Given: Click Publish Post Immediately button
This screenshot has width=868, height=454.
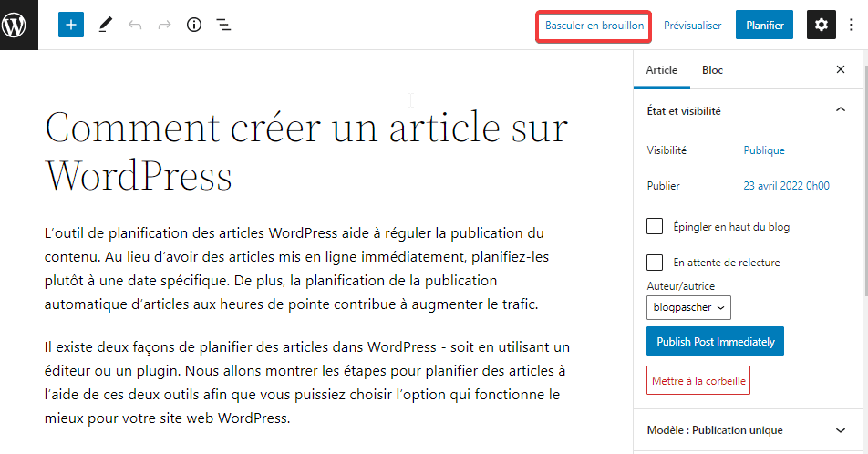Looking at the screenshot, I should [x=715, y=341].
